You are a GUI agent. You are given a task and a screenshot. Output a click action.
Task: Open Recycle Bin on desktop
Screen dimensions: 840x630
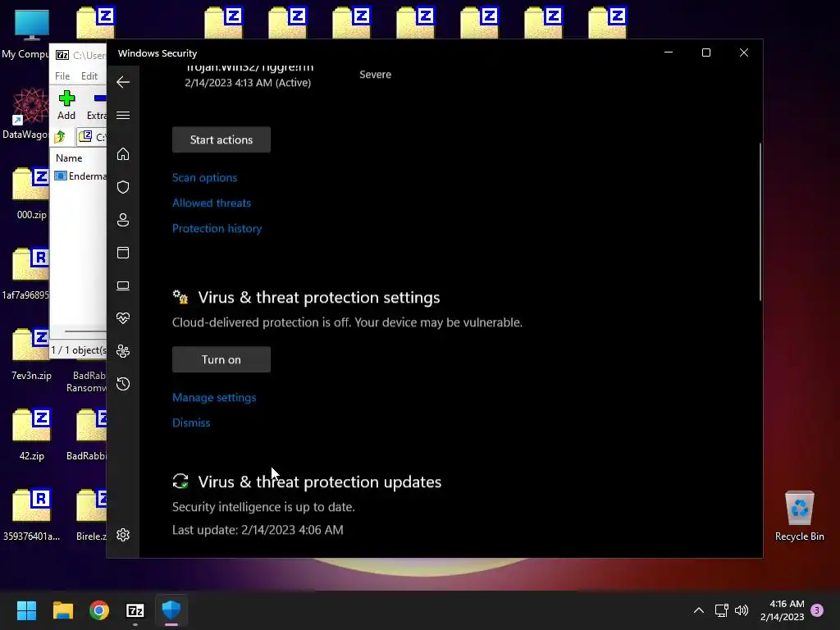point(799,516)
